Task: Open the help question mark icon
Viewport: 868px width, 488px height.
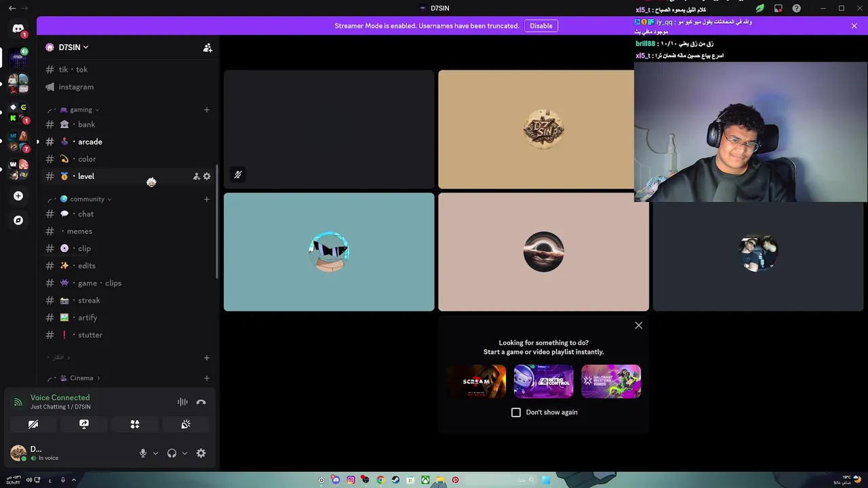Action: coord(797,8)
